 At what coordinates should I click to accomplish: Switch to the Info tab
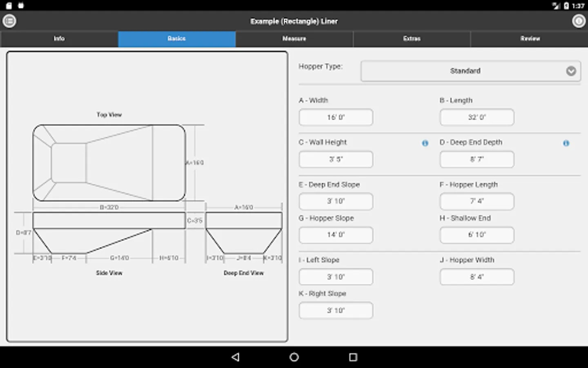[x=59, y=38]
